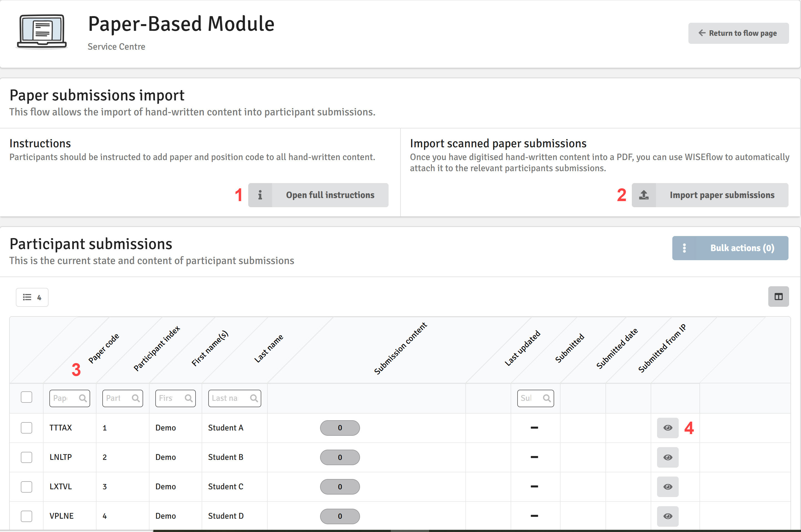
Task: View Student A submission via eye icon
Action: coord(668,428)
